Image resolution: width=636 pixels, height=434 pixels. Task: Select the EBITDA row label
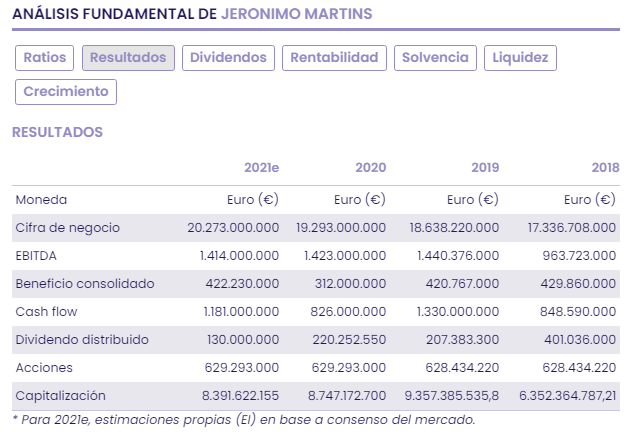tap(38, 256)
